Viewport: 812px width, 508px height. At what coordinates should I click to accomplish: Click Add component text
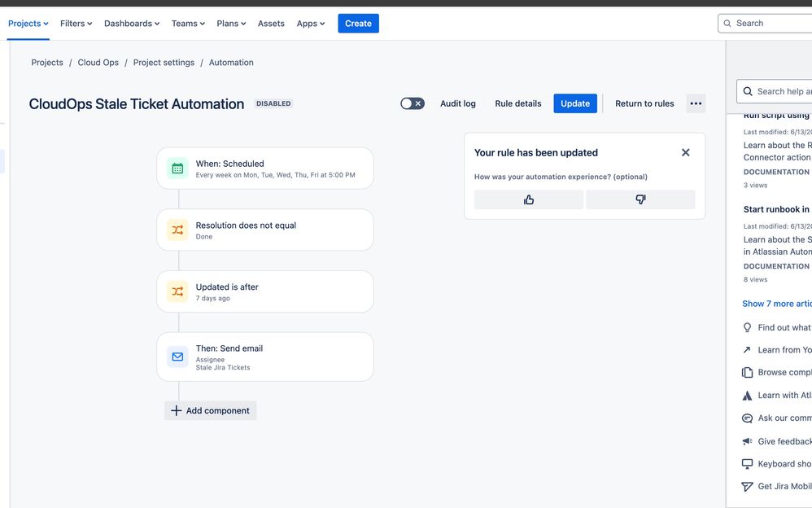coord(217,410)
